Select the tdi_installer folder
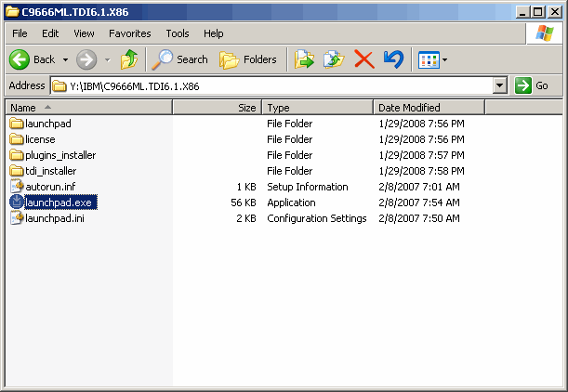568x392 pixels. (50, 171)
